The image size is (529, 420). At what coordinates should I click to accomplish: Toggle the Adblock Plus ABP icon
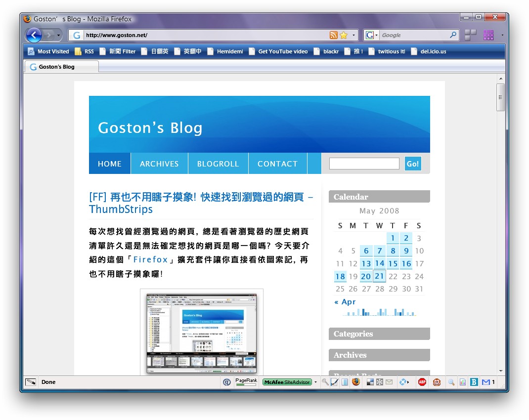click(x=422, y=382)
